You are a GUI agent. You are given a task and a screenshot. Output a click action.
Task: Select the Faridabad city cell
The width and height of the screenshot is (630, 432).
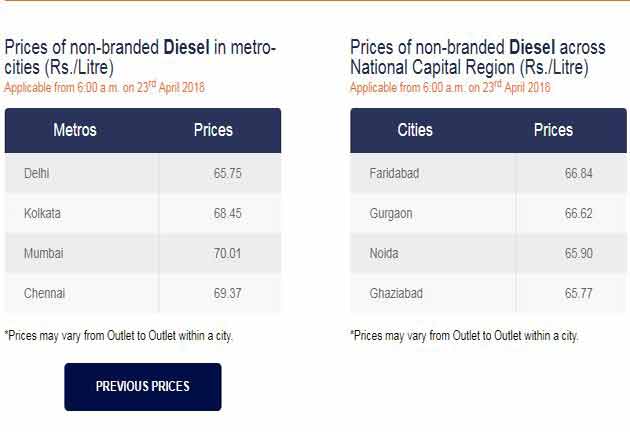pos(394,173)
